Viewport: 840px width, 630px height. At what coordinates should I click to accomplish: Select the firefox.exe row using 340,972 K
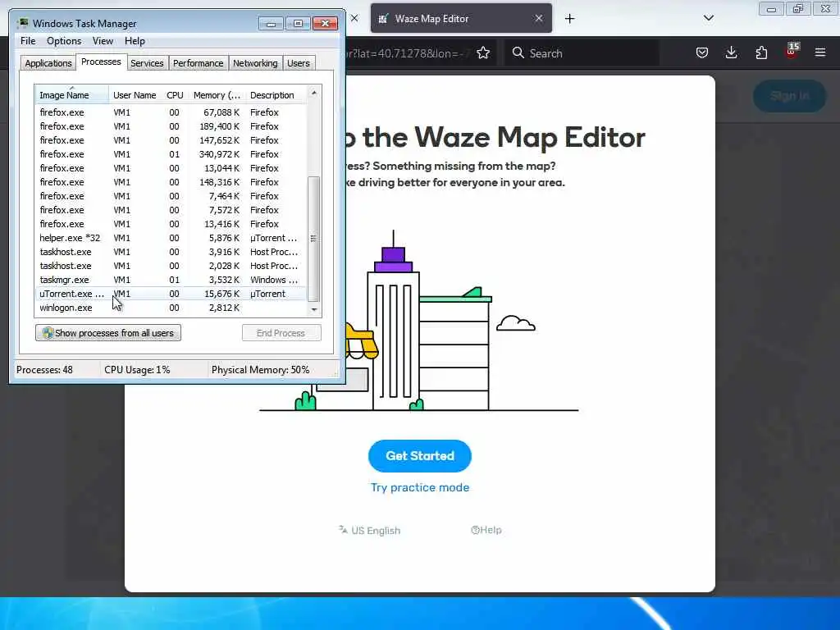[x=171, y=154]
